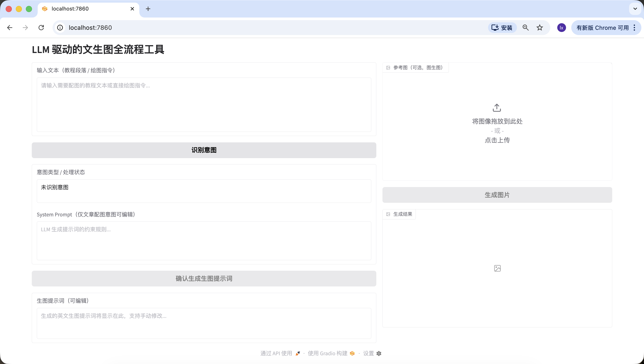The height and width of the screenshot is (364, 644).
Task: Focus the 输入文本 text area
Action: 204,104
